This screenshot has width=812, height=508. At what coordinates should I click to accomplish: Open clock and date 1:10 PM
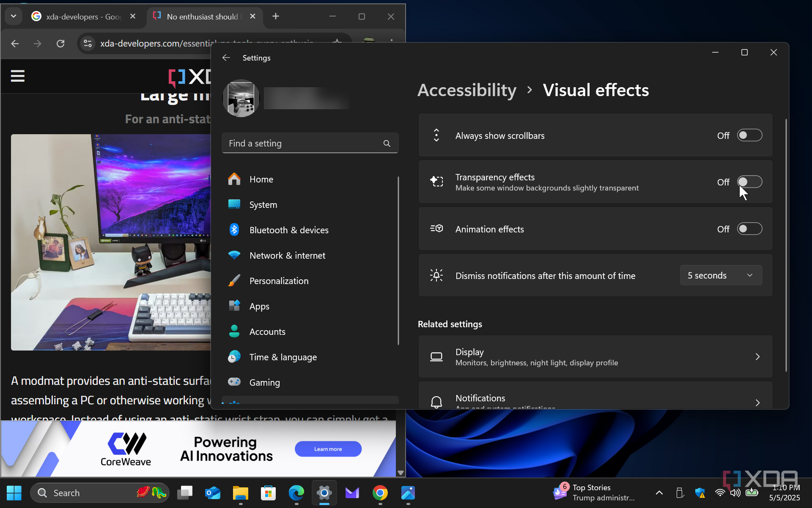[785, 493]
